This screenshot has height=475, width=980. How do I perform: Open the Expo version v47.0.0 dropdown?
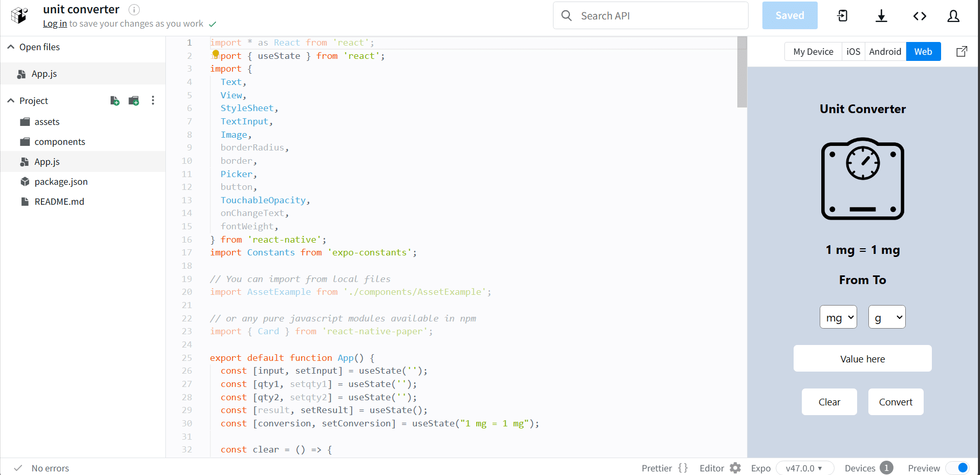(804, 467)
